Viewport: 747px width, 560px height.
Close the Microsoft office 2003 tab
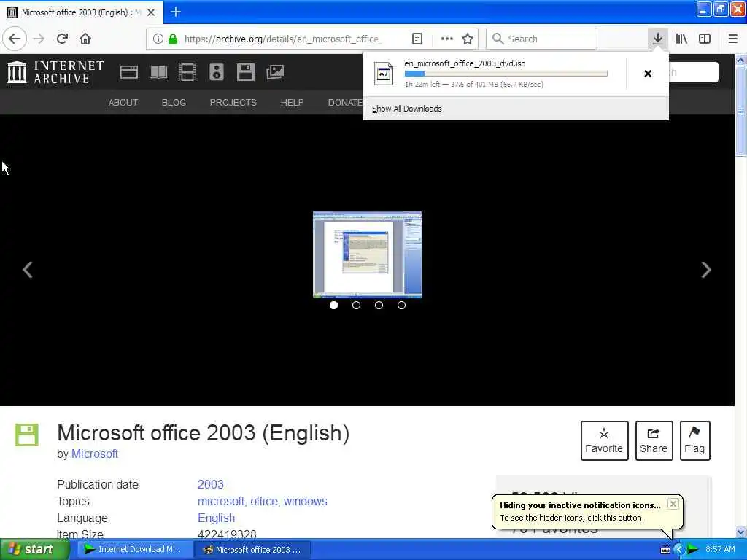coord(151,12)
